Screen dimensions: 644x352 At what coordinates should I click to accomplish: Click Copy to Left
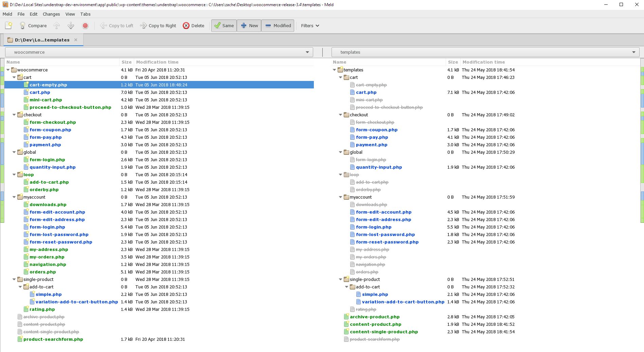(117, 26)
